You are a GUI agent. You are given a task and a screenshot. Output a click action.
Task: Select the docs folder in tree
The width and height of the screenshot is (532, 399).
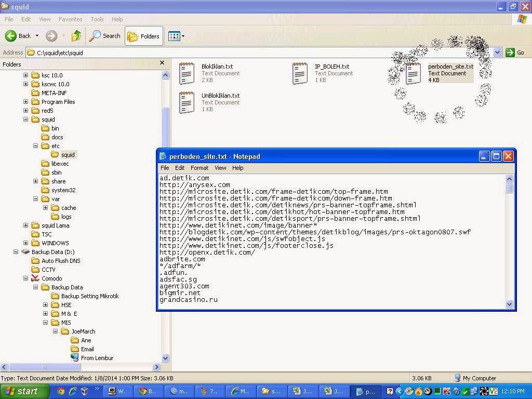click(x=52, y=137)
